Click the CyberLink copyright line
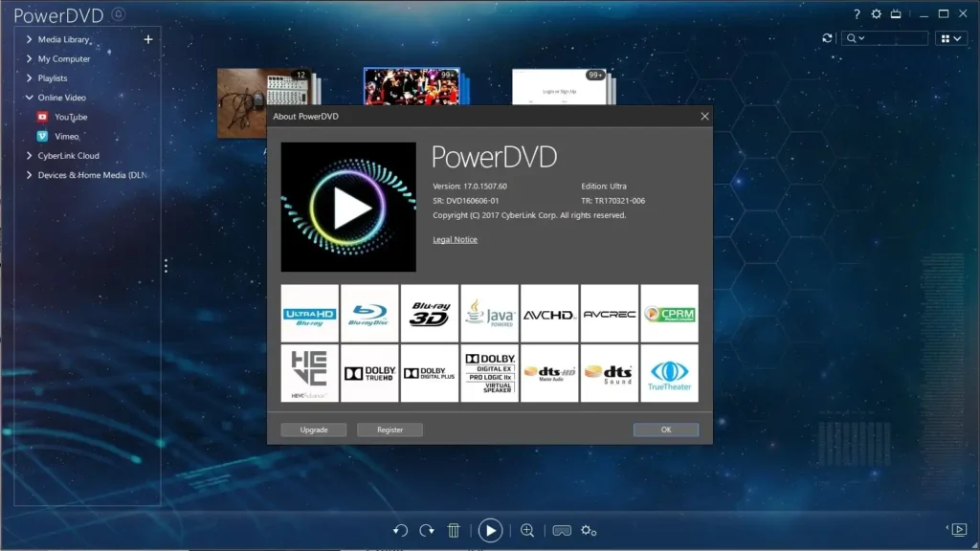Image resolution: width=980 pixels, height=551 pixels. click(x=529, y=215)
